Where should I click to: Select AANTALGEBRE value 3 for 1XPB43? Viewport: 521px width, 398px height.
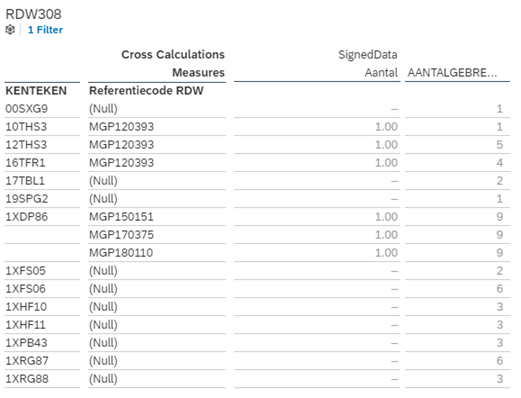pyautogui.click(x=499, y=343)
